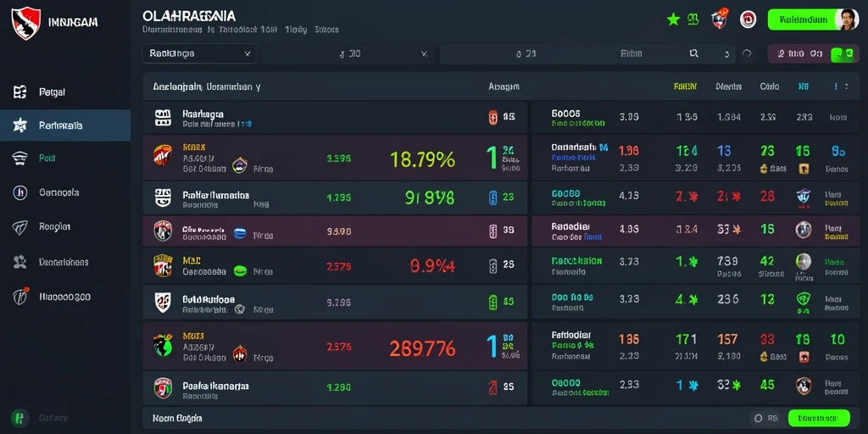Click the orange 157 value
Viewport: 868px width, 434px height.
[728, 339]
